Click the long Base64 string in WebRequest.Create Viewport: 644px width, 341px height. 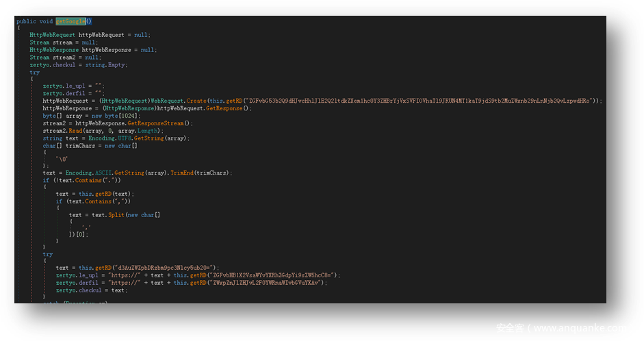click(423, 101)
